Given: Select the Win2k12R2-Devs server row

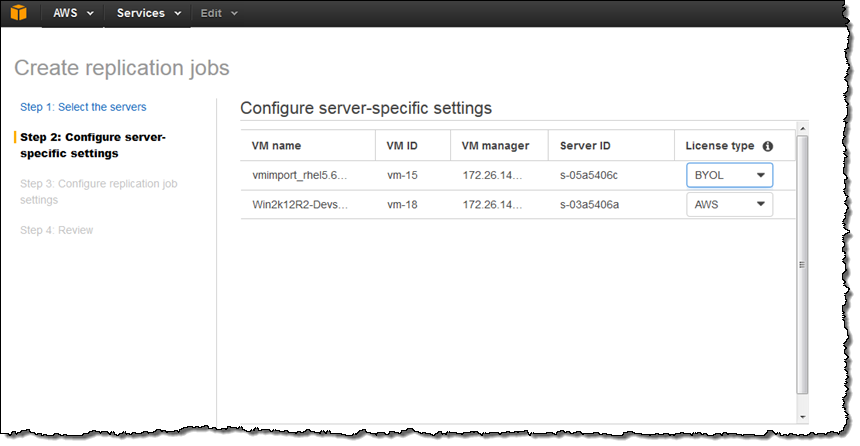Looking at the screenshot, I should click(x=299, y=204).
